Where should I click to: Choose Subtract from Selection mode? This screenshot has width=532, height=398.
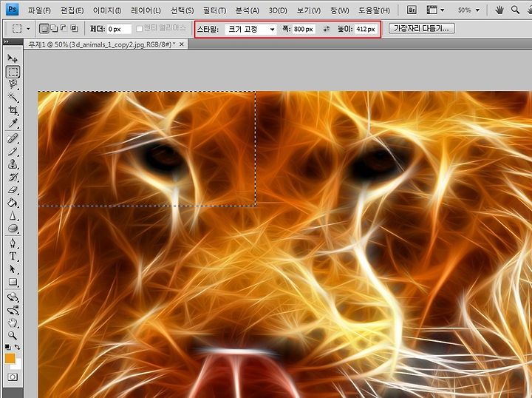pyautogui.click(x=64, y=29)
